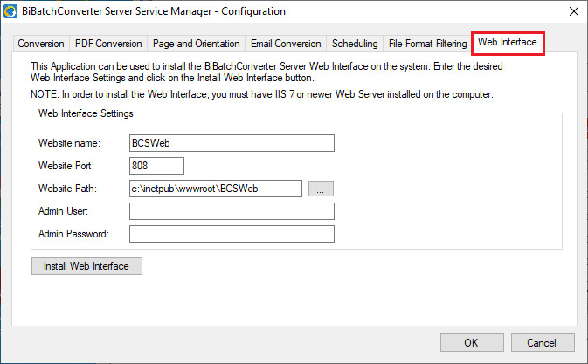Focus the Website Port field
The image size is (588, 364).
coord(156,166)
